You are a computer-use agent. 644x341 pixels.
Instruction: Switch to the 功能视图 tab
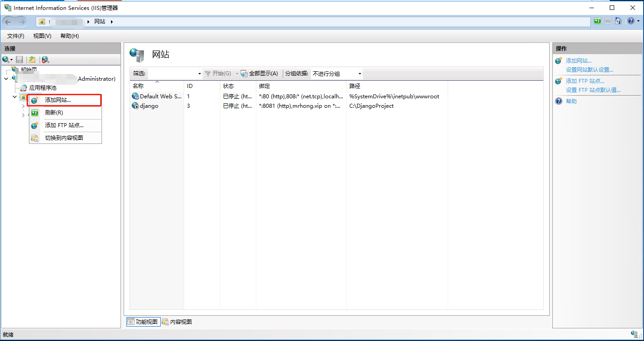click(x=143, y=322)
